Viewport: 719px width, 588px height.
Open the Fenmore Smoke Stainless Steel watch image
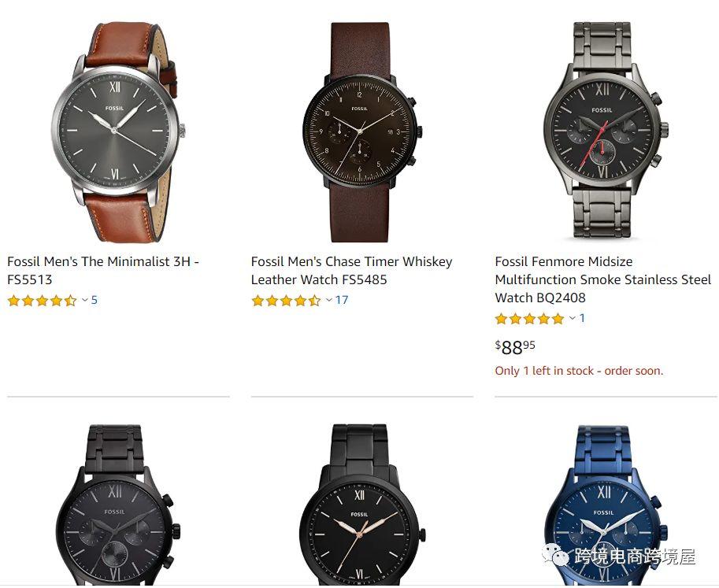coord(606,130)
